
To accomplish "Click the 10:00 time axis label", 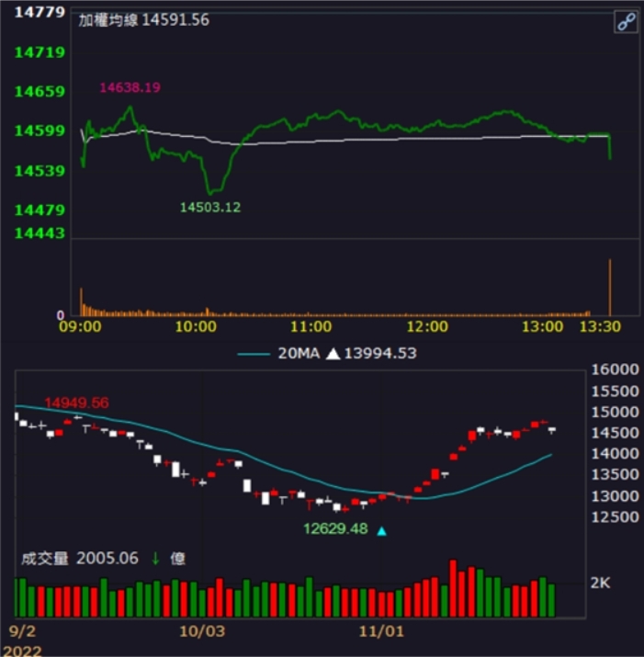I will [196, 326].
